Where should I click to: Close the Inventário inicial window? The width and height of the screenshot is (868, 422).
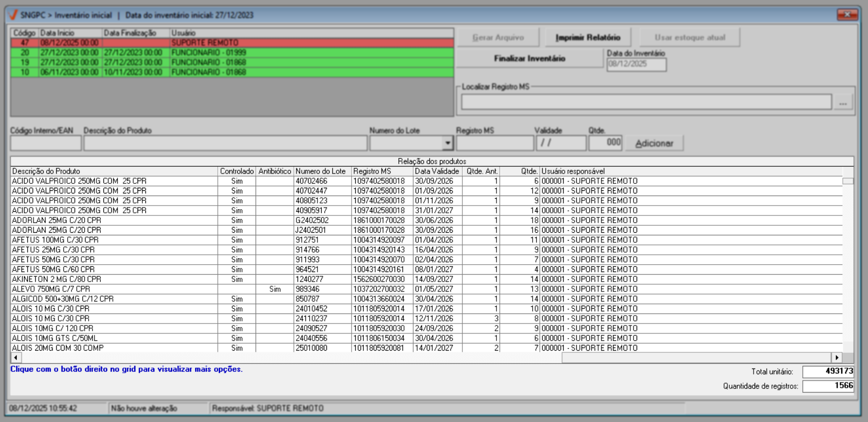[x=847, y=15]
